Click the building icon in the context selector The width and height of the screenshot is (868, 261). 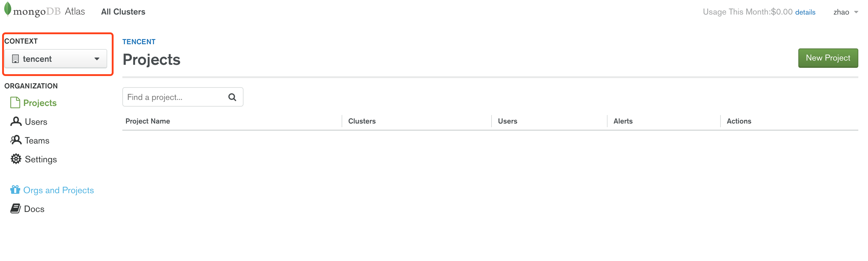[x=15, y=59]
